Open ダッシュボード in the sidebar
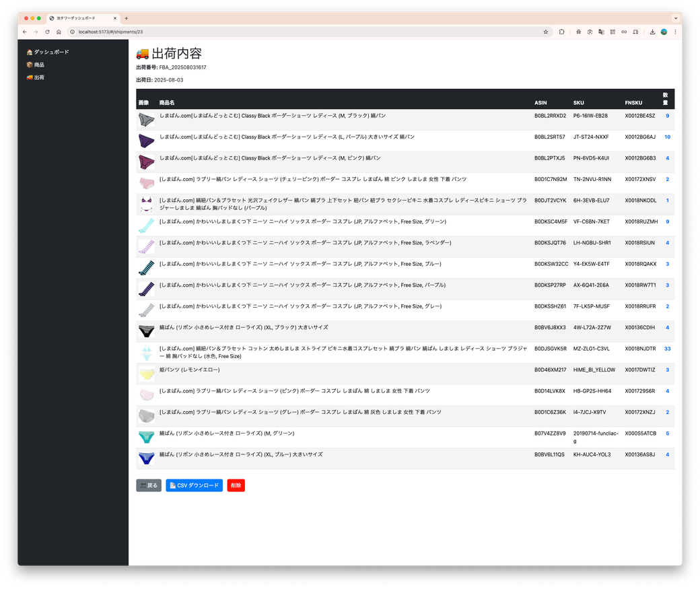The image size is (700, 589). (x=48, y=52)
